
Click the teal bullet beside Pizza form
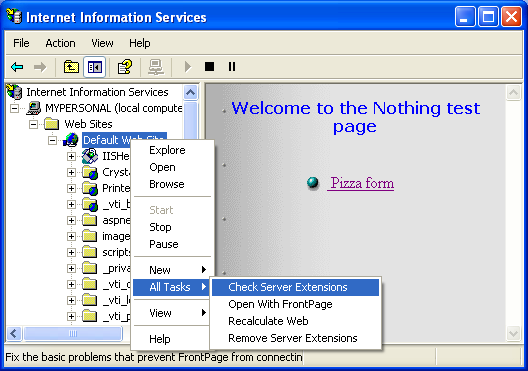coord(313,182)
